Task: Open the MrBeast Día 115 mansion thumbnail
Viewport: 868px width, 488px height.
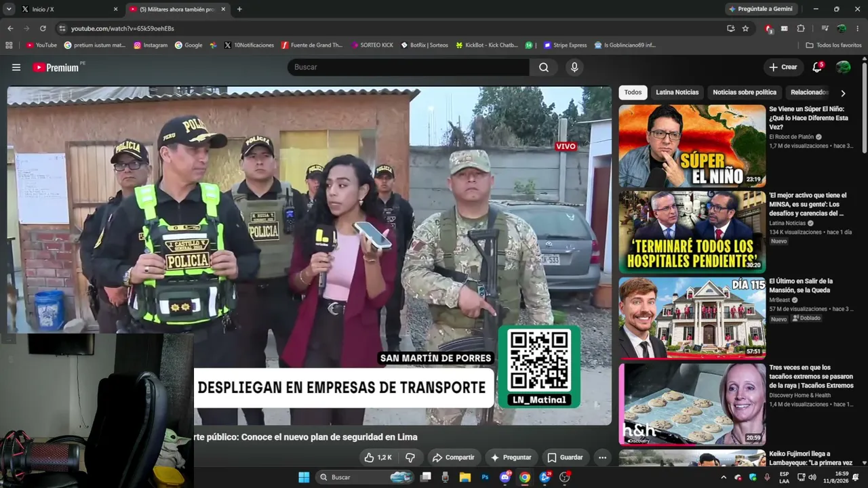Action: [x=692, y=318]
